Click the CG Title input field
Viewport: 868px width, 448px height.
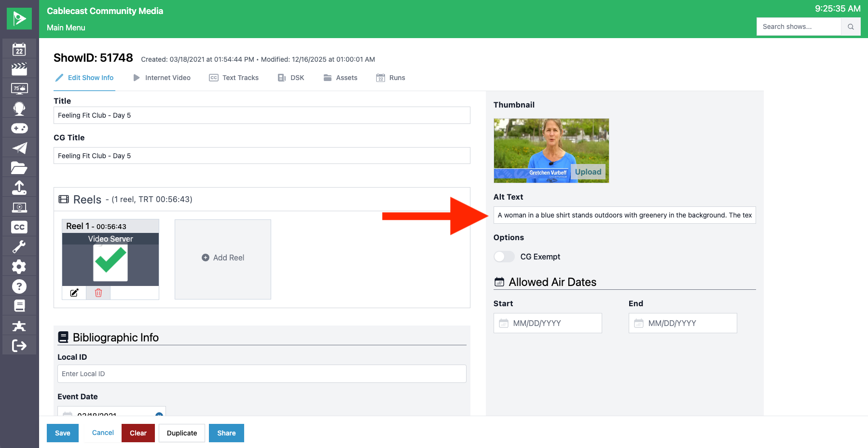262,156
